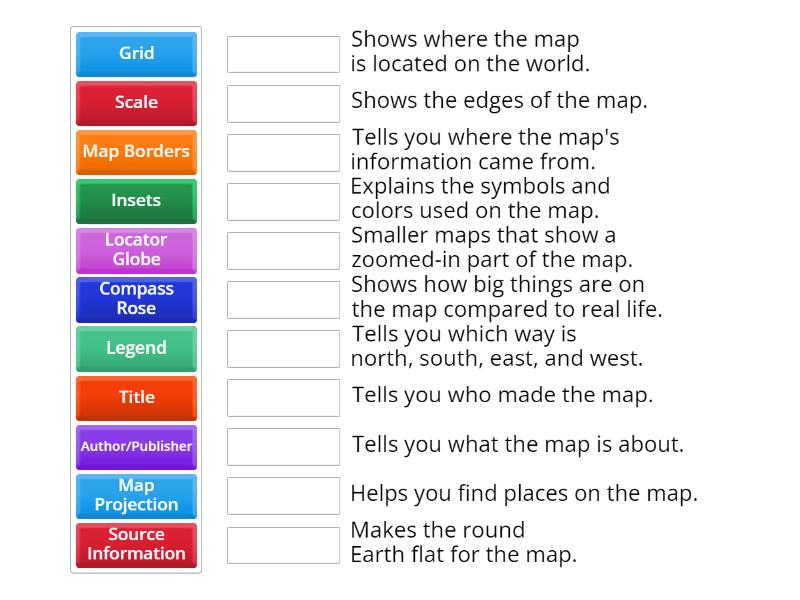Click the blue Compass Rose tile
800x600 pixels.
(136, 299)
